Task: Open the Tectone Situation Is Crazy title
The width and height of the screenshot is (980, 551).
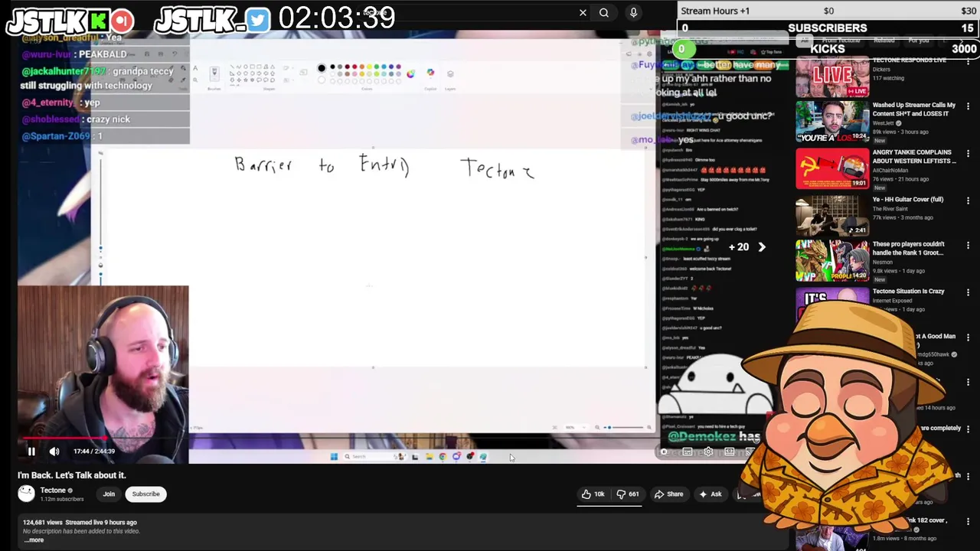Action: 908,292
